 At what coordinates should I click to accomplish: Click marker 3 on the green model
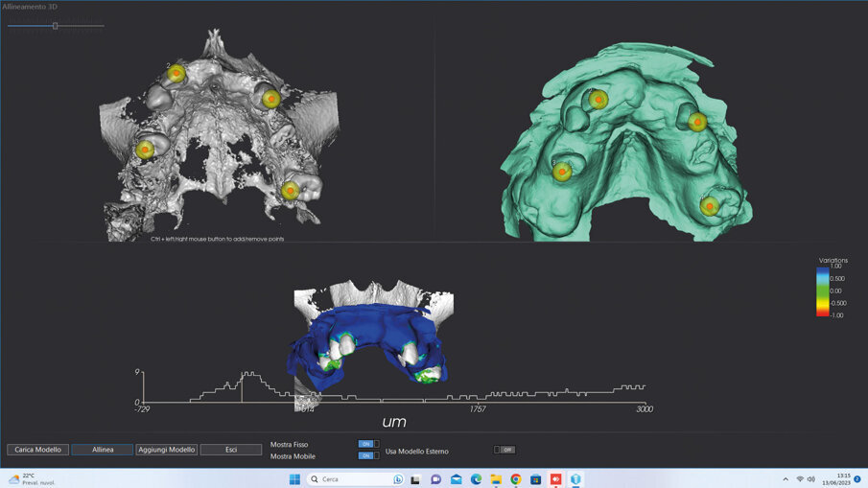click(x=562, y=172)
